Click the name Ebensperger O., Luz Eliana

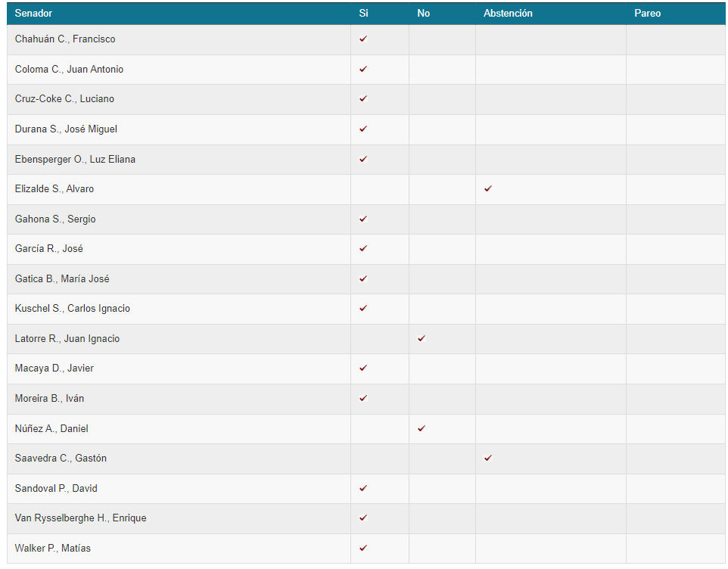[x=75, y=159]
